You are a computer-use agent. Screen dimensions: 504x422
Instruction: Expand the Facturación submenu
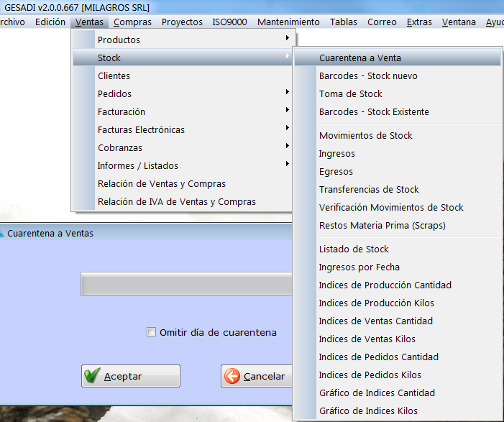122,111
